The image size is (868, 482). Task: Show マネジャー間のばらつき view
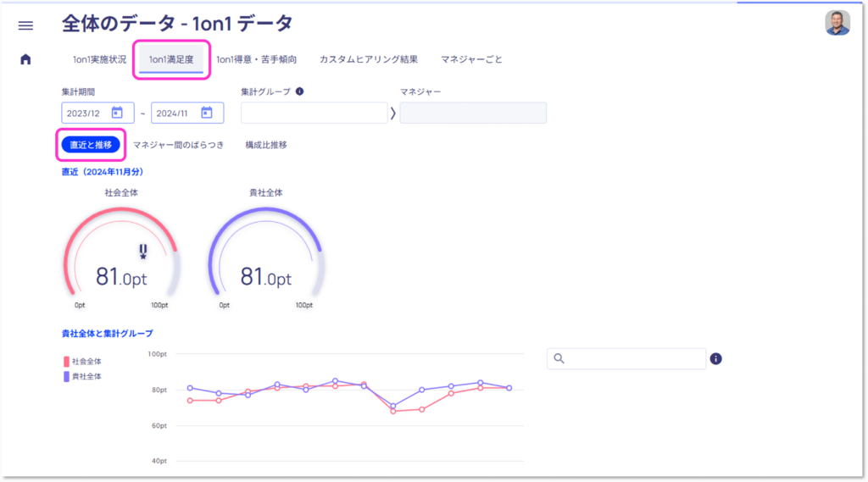pos(178,145)
